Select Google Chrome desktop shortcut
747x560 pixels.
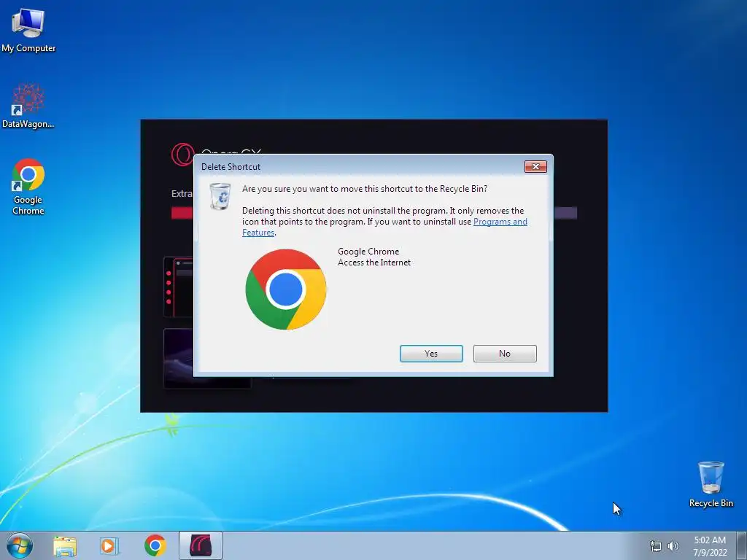(28, 187)
